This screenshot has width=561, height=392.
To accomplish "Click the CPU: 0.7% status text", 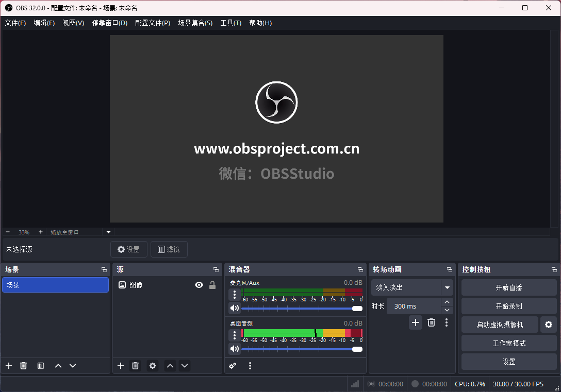I will click(470, 384).
